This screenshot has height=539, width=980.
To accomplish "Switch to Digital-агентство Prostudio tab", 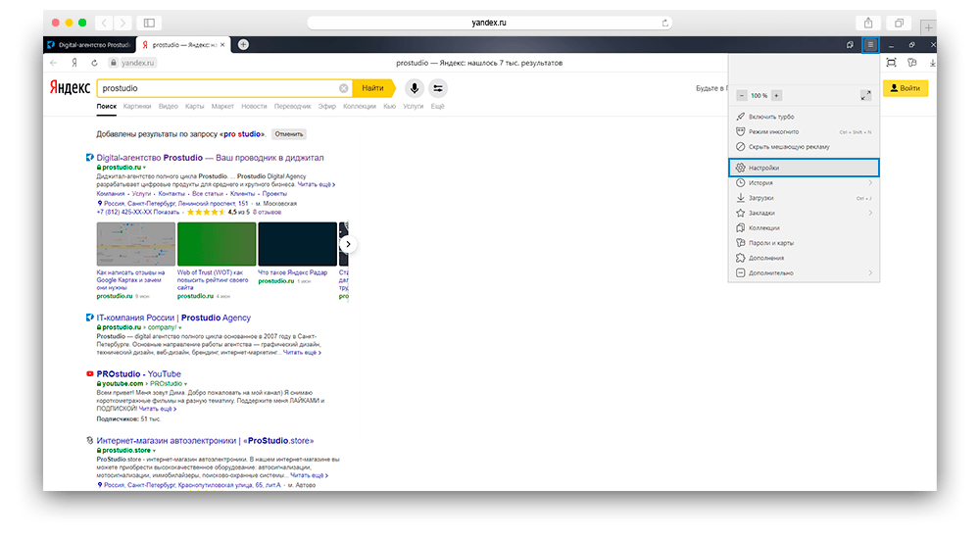I will (x=89, y=45).
